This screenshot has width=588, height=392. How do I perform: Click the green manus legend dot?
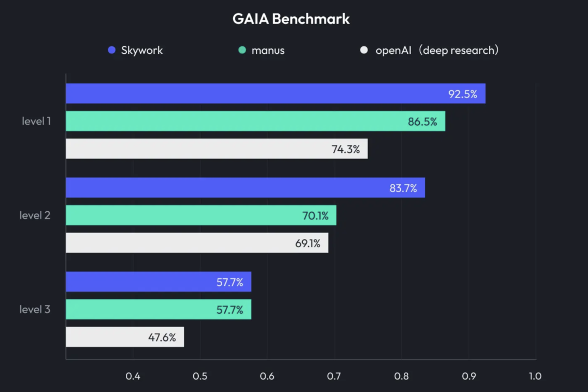(x=242, y=50)
